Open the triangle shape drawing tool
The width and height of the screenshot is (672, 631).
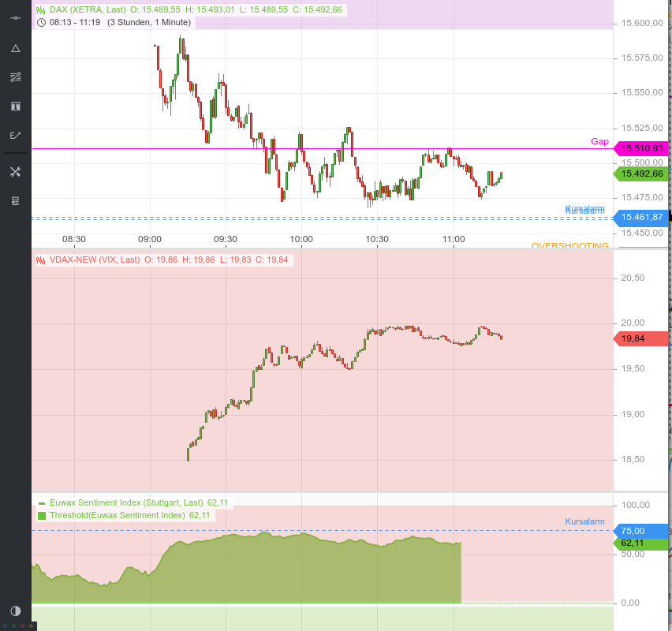click(x=15, y=48)
